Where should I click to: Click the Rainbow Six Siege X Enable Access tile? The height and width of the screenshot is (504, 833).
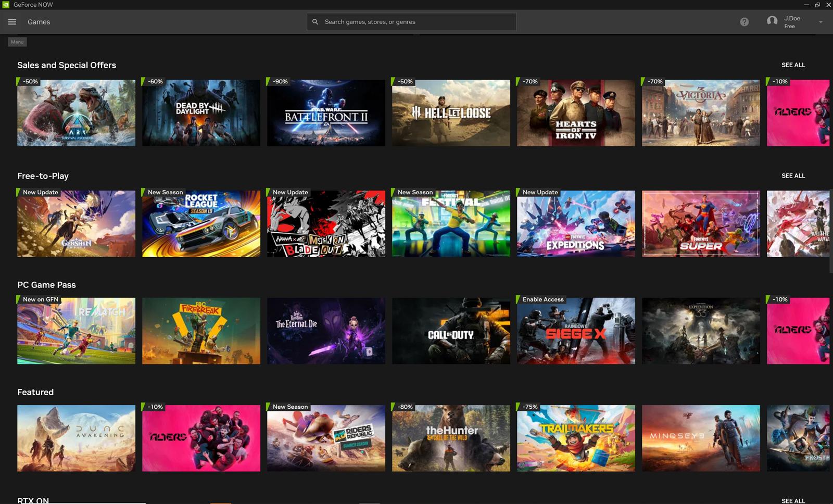coord(576,331)
